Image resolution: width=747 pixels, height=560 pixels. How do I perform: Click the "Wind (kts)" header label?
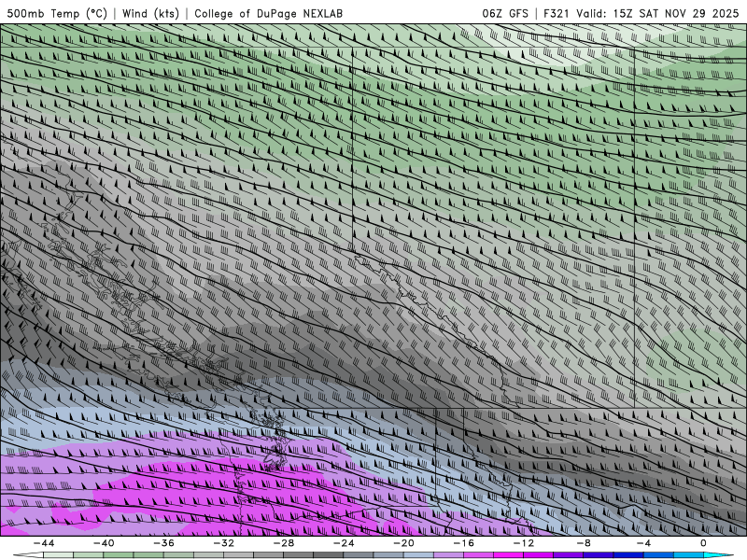(x=150, y=13)
